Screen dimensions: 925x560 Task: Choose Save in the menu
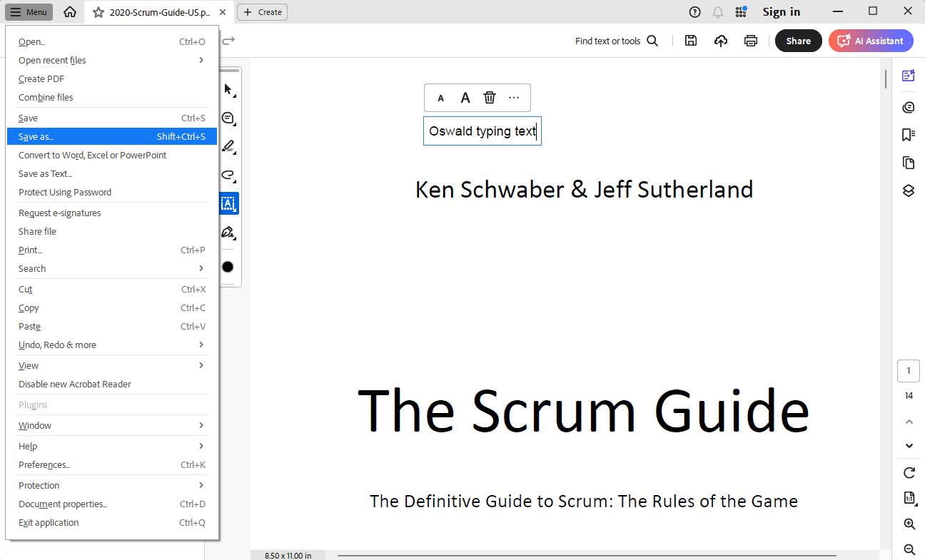coord(112,118)
